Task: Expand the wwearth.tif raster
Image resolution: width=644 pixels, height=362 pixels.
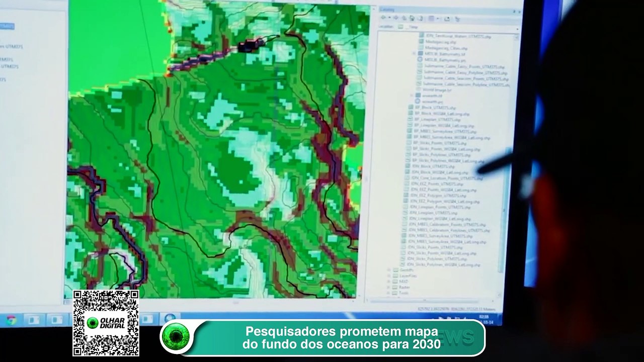Action: click(412, 95)
